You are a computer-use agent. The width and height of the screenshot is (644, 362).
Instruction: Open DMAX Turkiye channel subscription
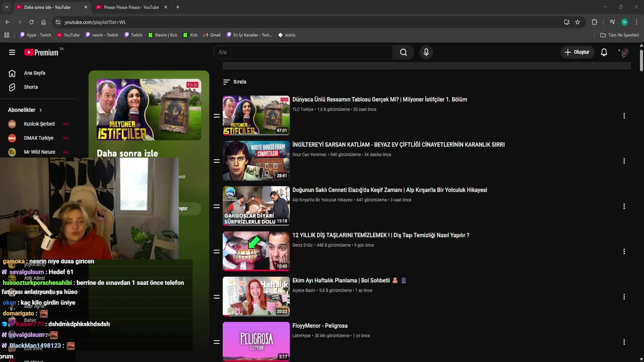pos(38,138)
